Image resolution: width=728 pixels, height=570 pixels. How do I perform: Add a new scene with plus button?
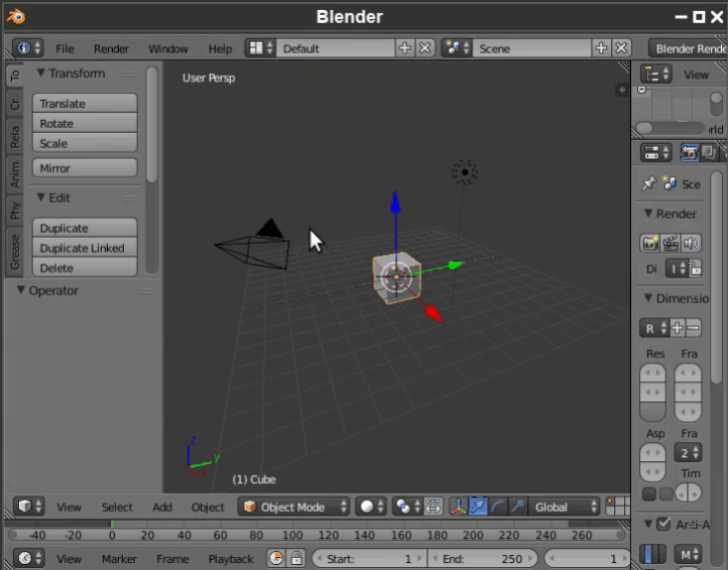coord(601,48)
